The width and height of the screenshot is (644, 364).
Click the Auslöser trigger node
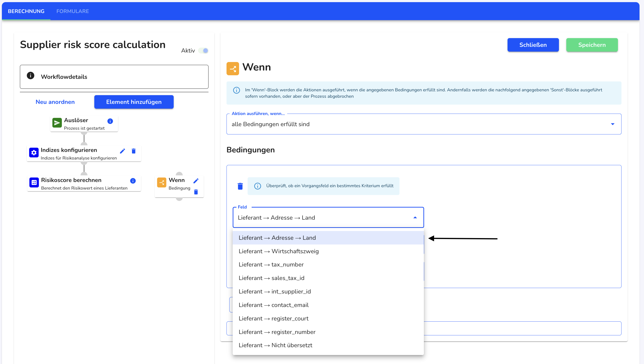pyautogui.click(x=84, y=124)
